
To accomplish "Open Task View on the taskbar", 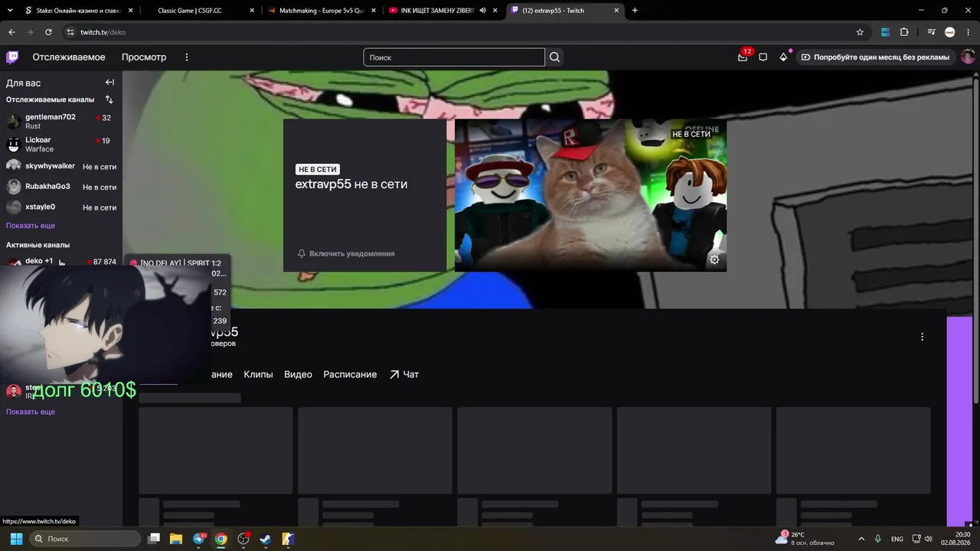I will click(x=154, y=539).
